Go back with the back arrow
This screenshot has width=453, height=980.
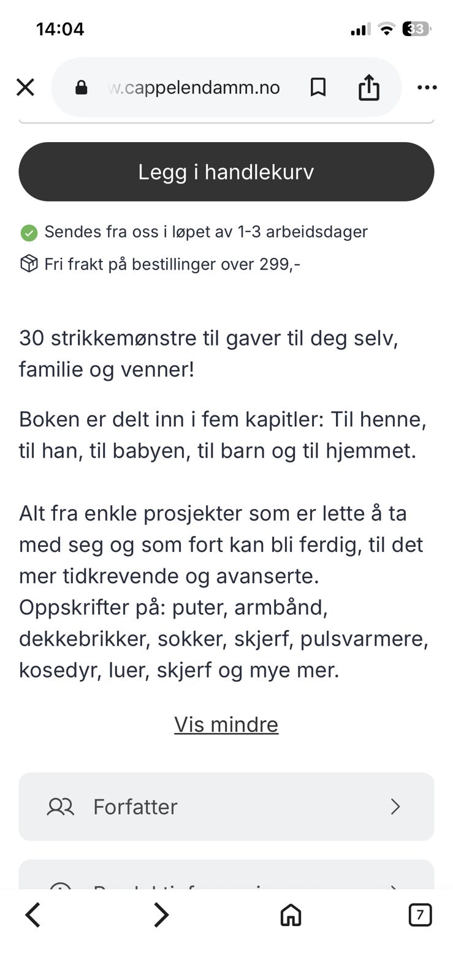coord(32,915)
